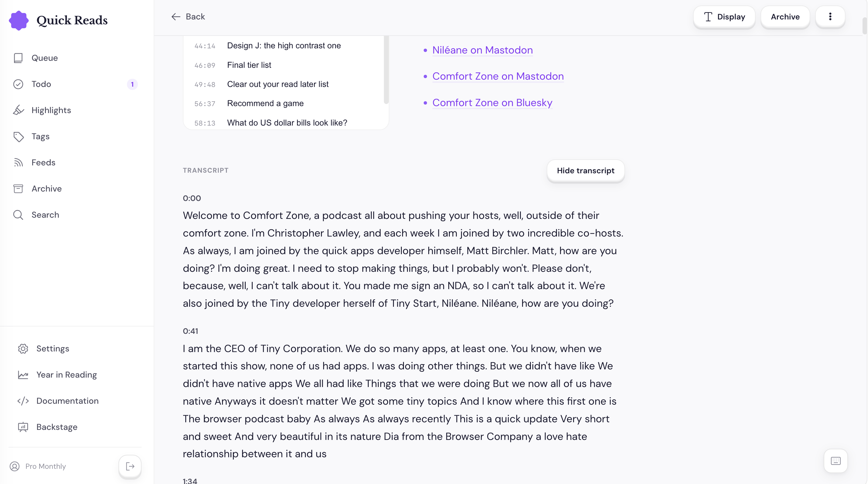Image resolution: width=868 pixels, height=484 pixels.
Task: Click the Highlights marker icon
Action: 18,110
